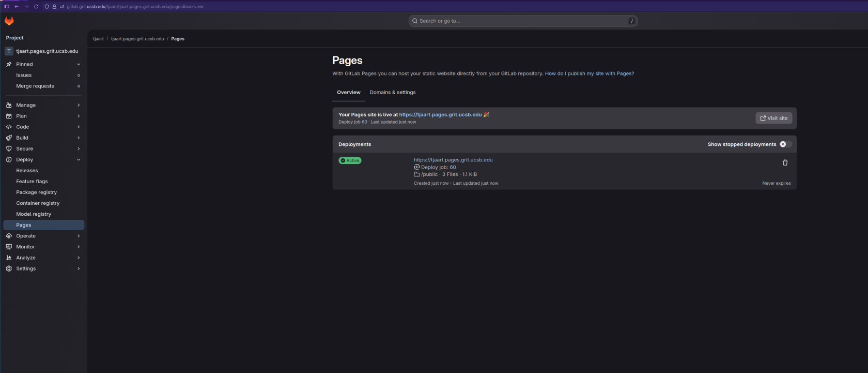Reload the page with the refresh icon
This screenshot has width=868, height=373.
click(36, 7)
